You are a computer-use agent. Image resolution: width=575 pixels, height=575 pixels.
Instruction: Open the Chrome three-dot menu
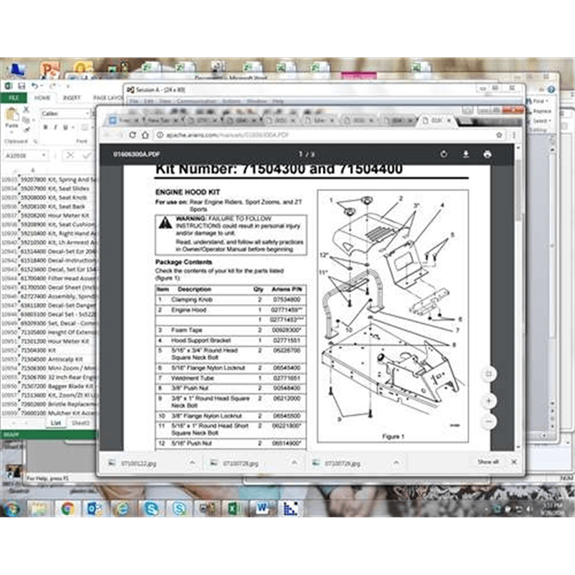point(514,135)
